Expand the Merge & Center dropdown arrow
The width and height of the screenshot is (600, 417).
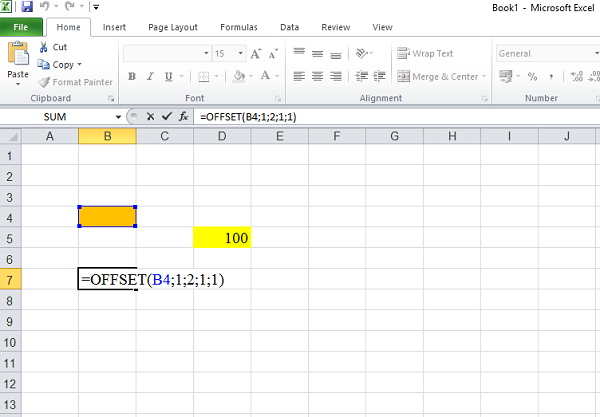click(484, 77)
